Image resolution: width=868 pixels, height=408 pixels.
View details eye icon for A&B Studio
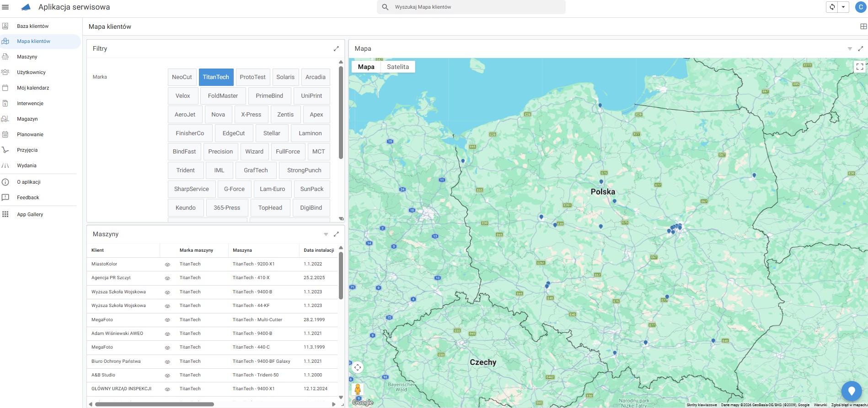pyautogui.click(x=167, y=376)
